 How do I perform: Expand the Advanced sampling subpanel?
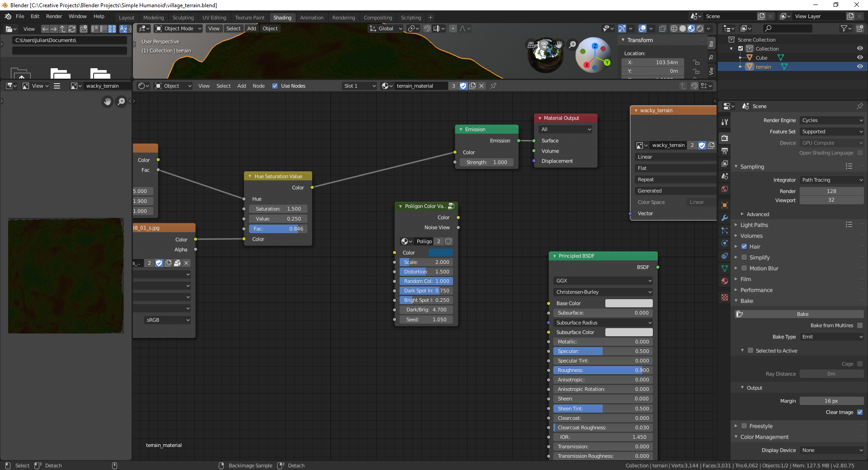pyautogui.click(x=758, y=214)
